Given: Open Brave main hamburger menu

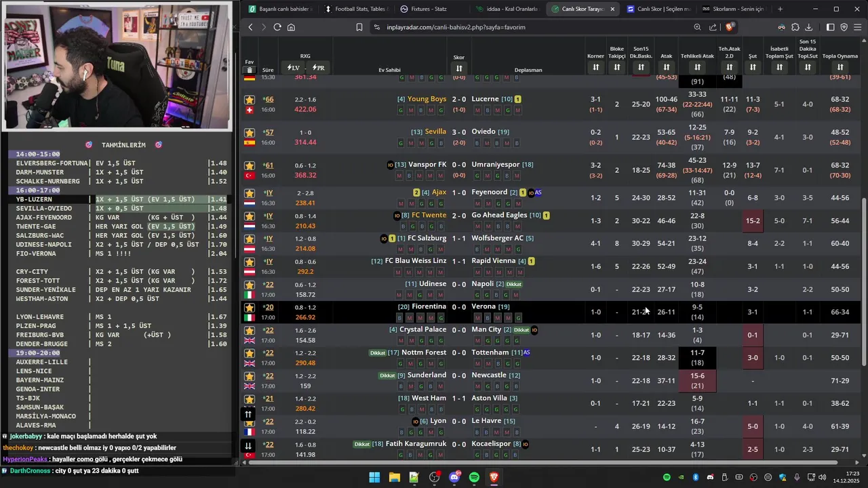Looking at the screenshot, I should [x=857, y=27].
